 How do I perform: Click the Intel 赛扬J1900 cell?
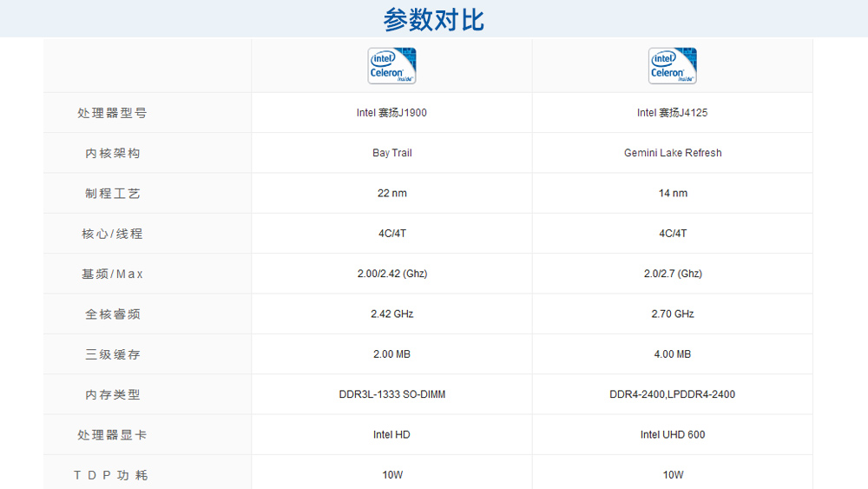click(391, 113)
